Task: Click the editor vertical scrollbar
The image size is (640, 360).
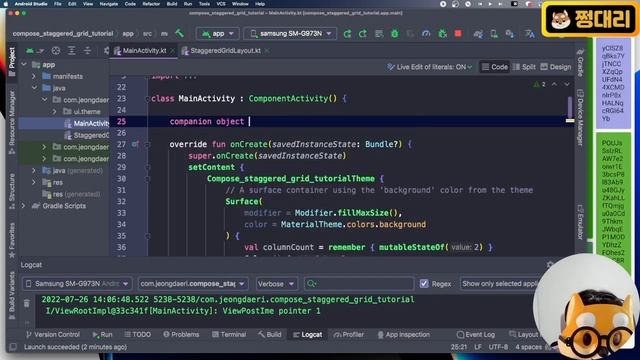Action: (x=570, y=107)
